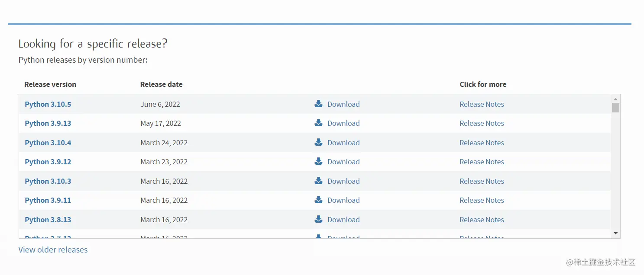The image size is (644, 275).
Task: Click download icon for Python 3.9.13
Action: (x=318, y=123)
